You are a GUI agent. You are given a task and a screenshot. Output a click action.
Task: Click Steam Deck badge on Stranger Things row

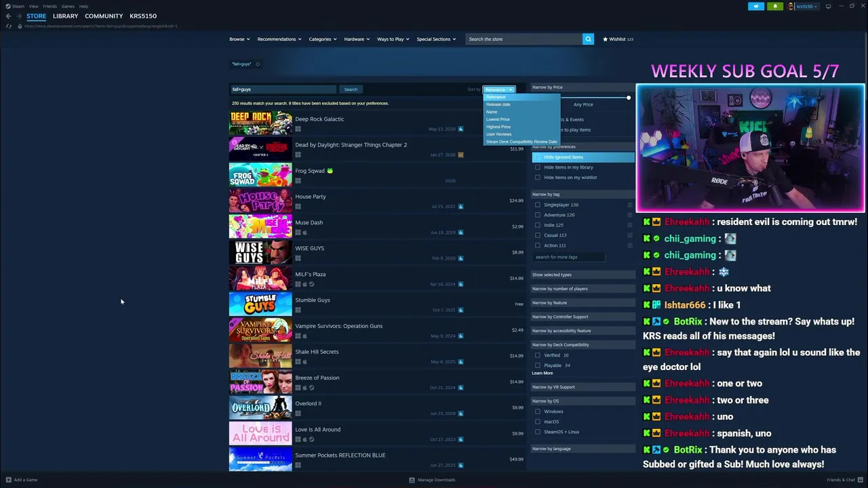pos(460,155)
